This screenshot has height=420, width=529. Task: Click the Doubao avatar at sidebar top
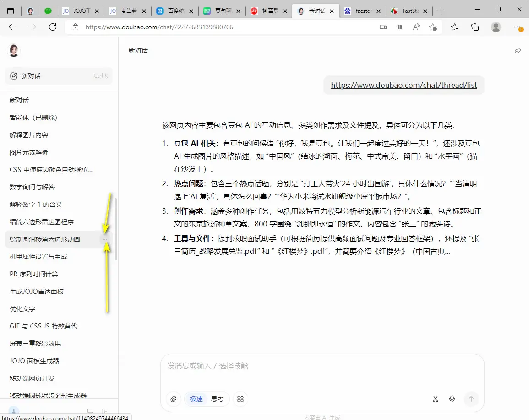click(13, 51)
